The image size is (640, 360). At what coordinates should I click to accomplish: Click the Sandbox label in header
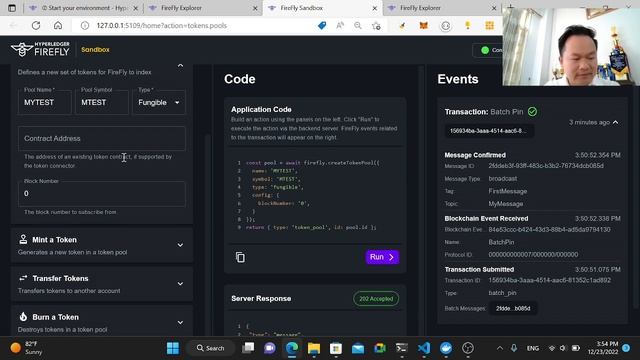[95, 49]
